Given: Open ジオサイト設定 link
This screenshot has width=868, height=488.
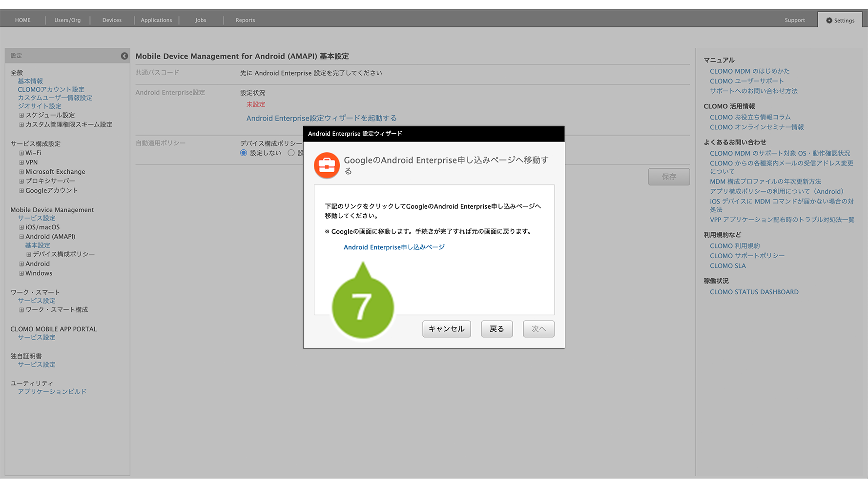Looking at the screenshot, I should tap(40, 106).
